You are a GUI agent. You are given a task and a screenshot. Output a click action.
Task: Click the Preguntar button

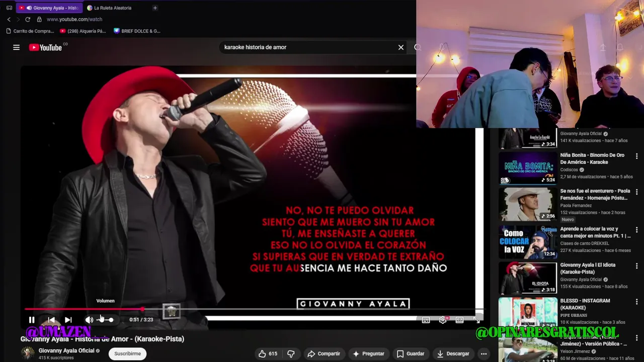pyautogui.click(x=368, y=354)
